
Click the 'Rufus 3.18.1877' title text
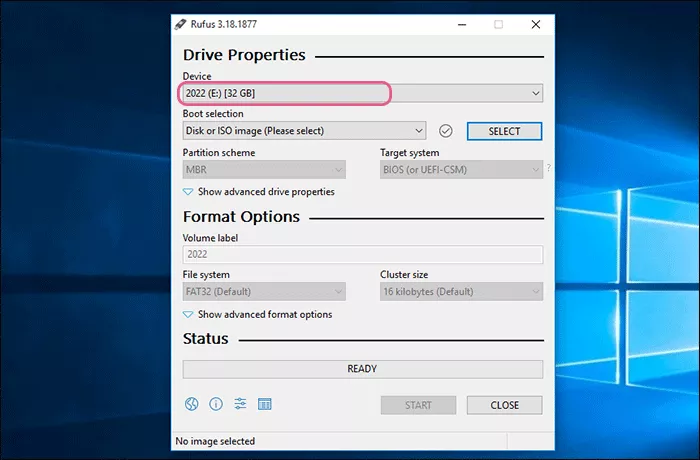[224, 24]
